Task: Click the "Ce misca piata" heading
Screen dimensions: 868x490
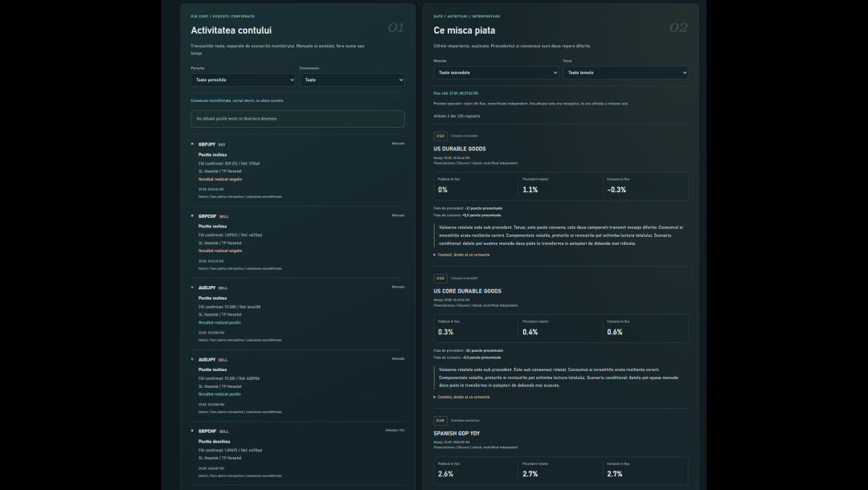Action: [465, 31]
